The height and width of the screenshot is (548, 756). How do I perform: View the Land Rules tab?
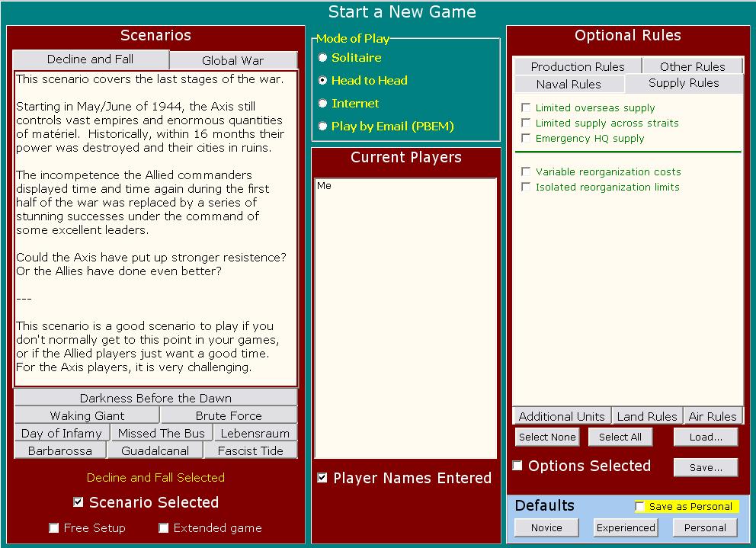647,416
